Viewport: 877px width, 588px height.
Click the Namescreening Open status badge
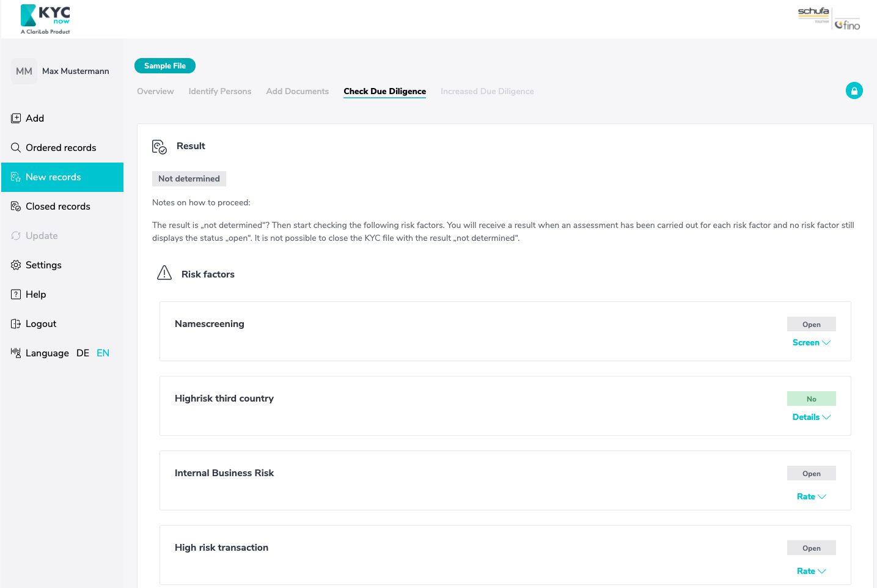(x=811, y=324)
